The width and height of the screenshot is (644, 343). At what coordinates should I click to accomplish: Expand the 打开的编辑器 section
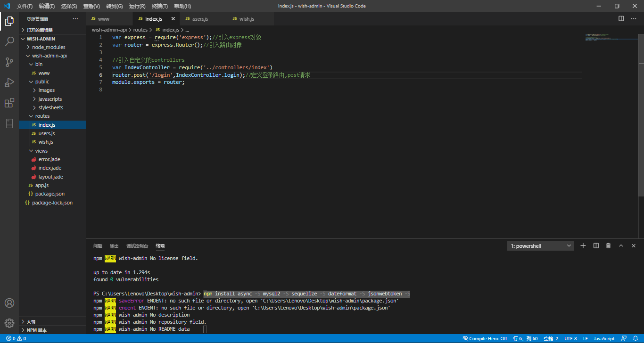(52, 30)
